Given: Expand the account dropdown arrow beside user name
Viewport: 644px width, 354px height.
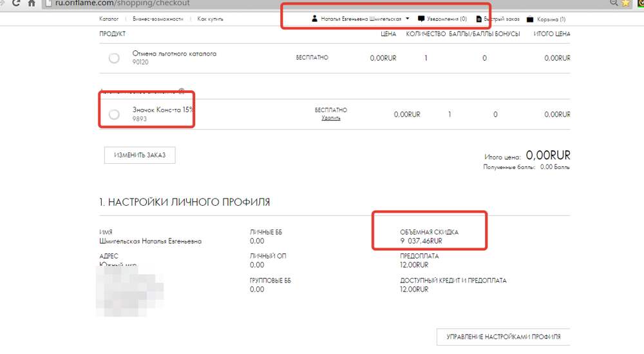Looking at the screenshot, I should tap(408, 19).
